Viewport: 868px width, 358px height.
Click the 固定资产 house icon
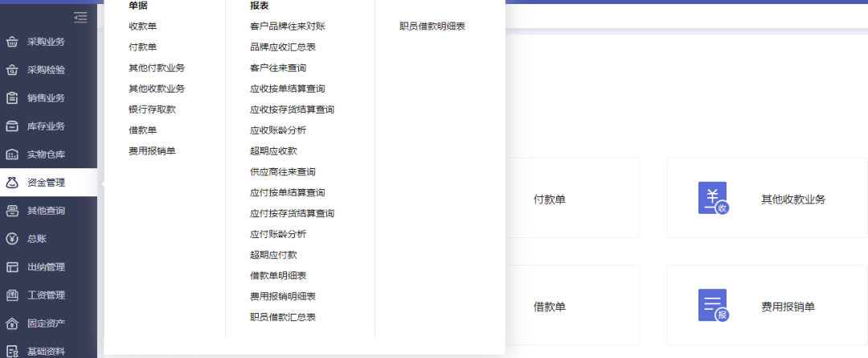(x=12, y=323)
